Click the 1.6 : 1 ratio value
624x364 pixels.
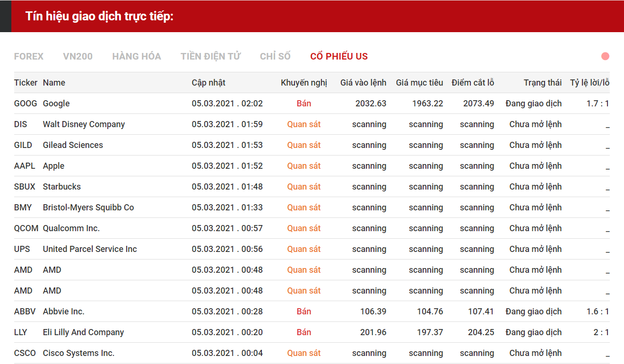point(598,312)
